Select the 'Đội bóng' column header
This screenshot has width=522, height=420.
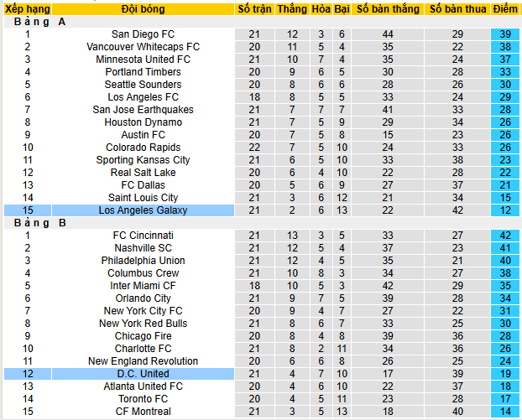(143, 9)
